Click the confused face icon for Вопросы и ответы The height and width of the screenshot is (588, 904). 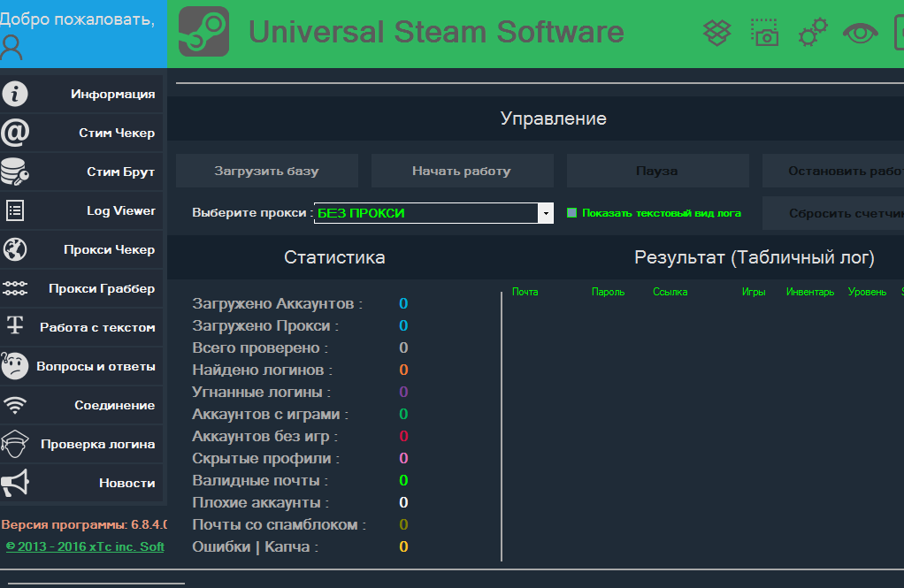pos(15,366)
